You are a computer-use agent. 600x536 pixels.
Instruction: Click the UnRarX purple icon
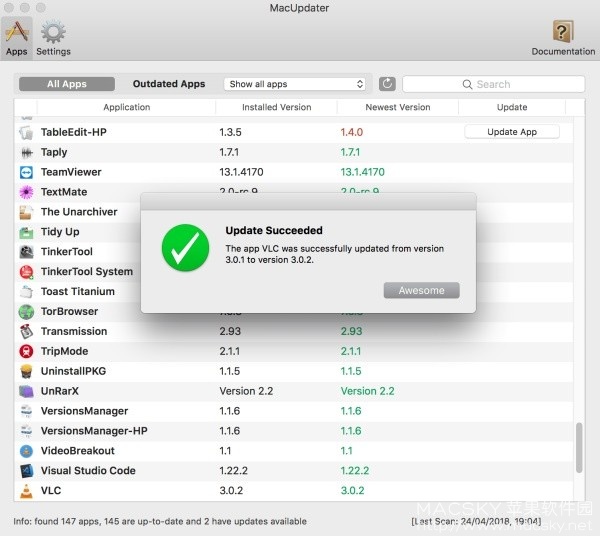click(26, 391)
